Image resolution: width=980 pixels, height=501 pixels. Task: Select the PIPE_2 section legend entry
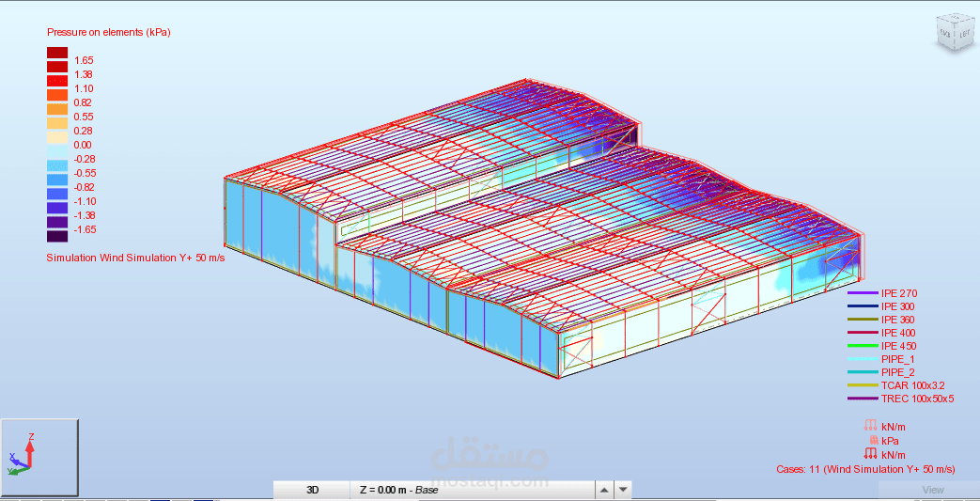[881, 372]
